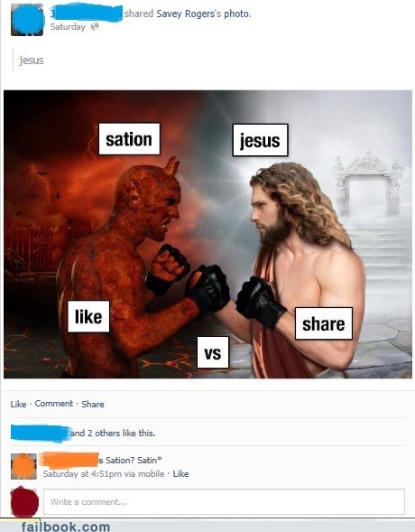Open the commenter's orange avatar

23,467
